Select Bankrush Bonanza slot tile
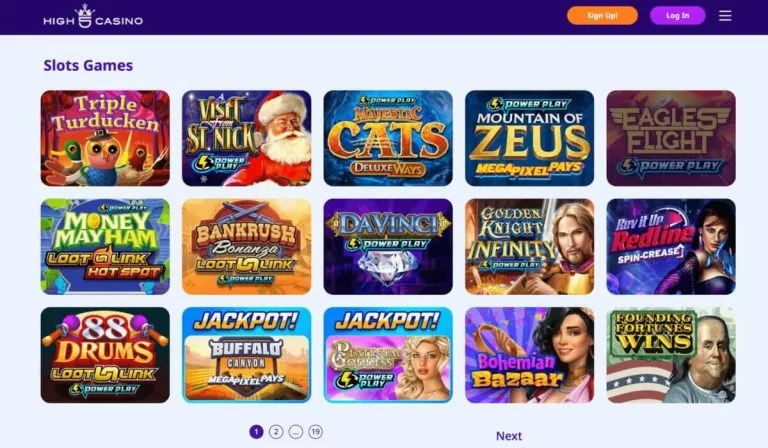 click(246, 246)
